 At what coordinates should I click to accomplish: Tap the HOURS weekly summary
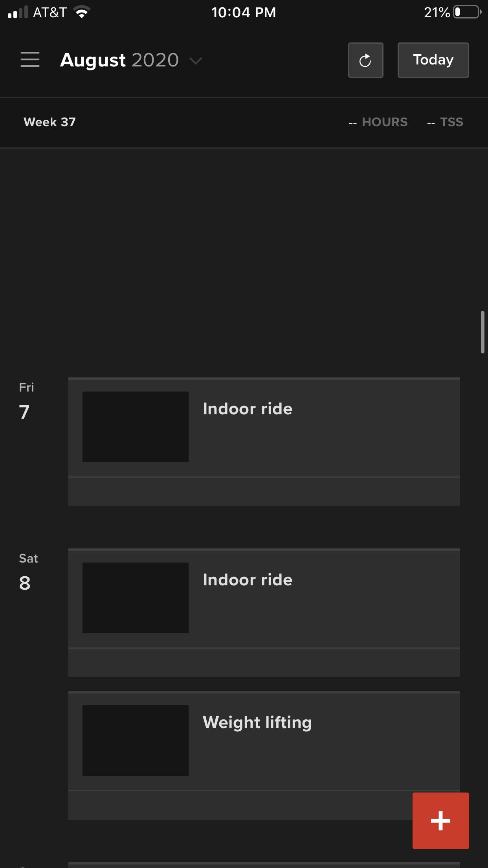coord(378,122)
